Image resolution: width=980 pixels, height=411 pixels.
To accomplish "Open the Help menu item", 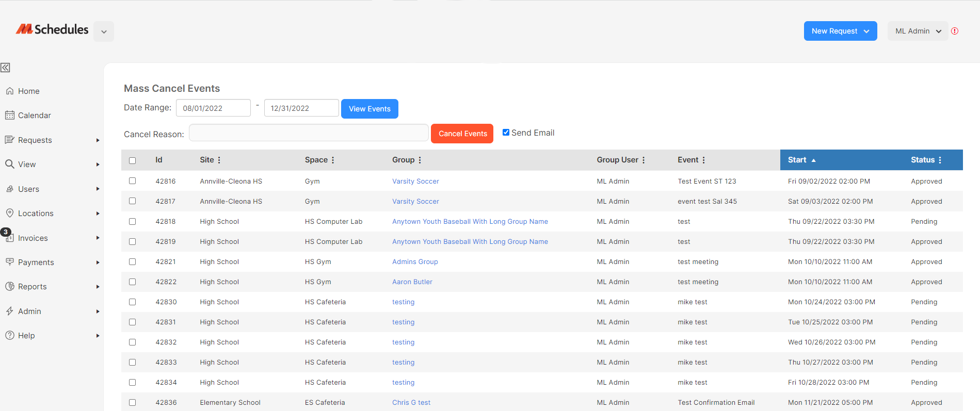I will click(x=26, y=336).
